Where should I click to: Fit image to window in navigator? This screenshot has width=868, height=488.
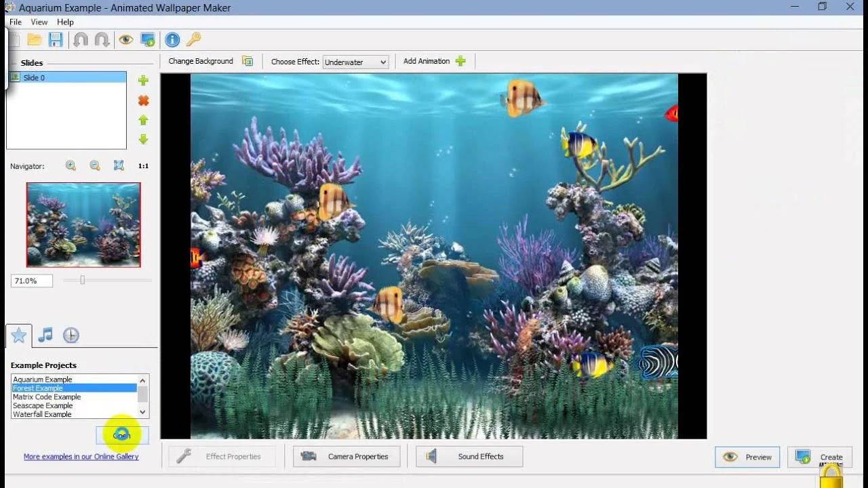click(x=119, y=166)
